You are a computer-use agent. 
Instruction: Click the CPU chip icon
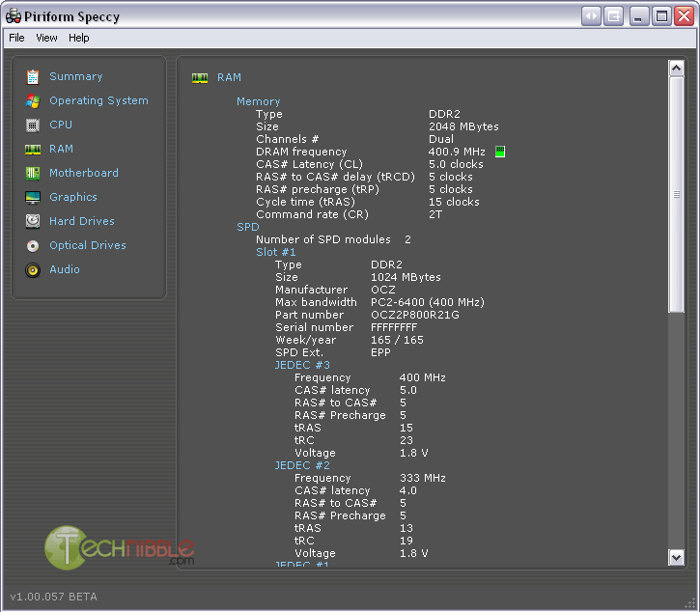pyautogui.click(x=33, y=125)
